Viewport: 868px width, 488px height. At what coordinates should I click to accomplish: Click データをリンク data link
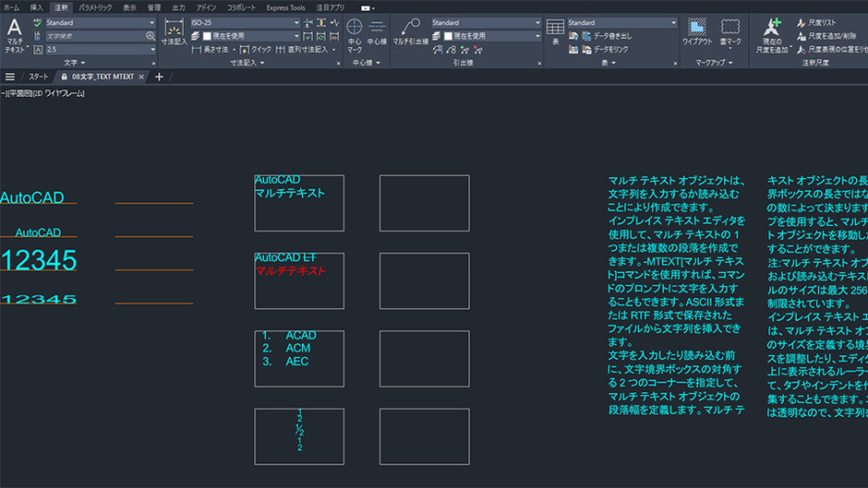(605, 49)
